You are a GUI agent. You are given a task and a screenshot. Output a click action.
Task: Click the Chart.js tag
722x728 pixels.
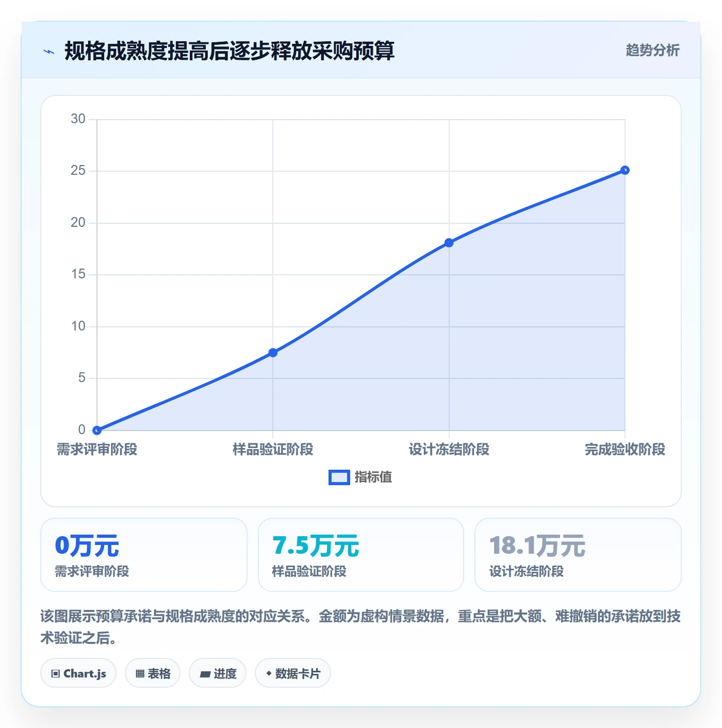tap(78, 673)
